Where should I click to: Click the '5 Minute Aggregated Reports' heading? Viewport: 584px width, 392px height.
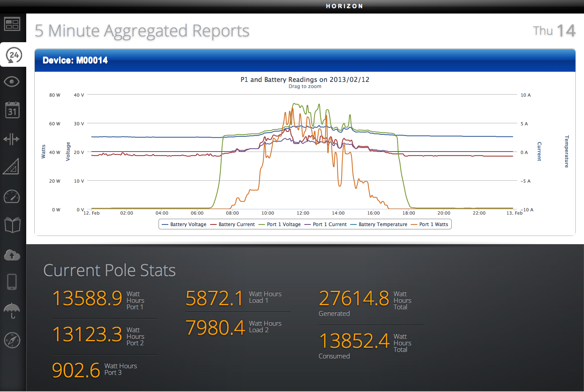(x=142, y=31)
